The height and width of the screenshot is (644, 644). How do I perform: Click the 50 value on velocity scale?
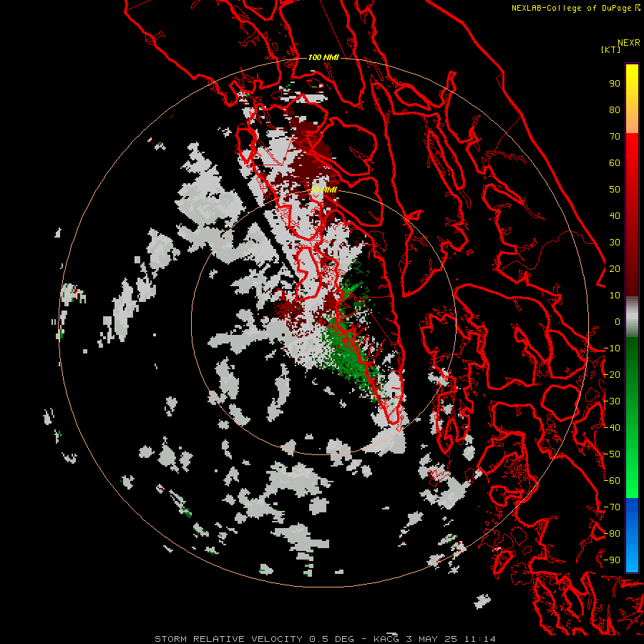615,190
